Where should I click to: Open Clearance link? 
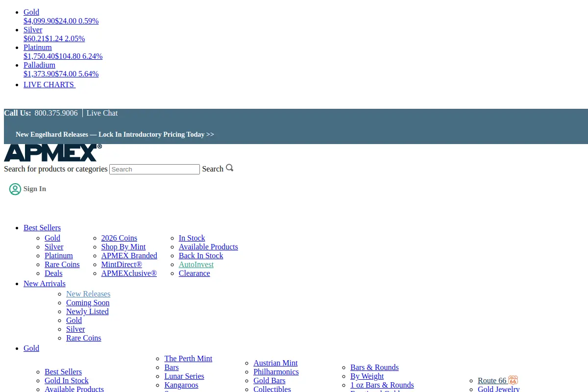pyautogui.click(x=194, y=273)
